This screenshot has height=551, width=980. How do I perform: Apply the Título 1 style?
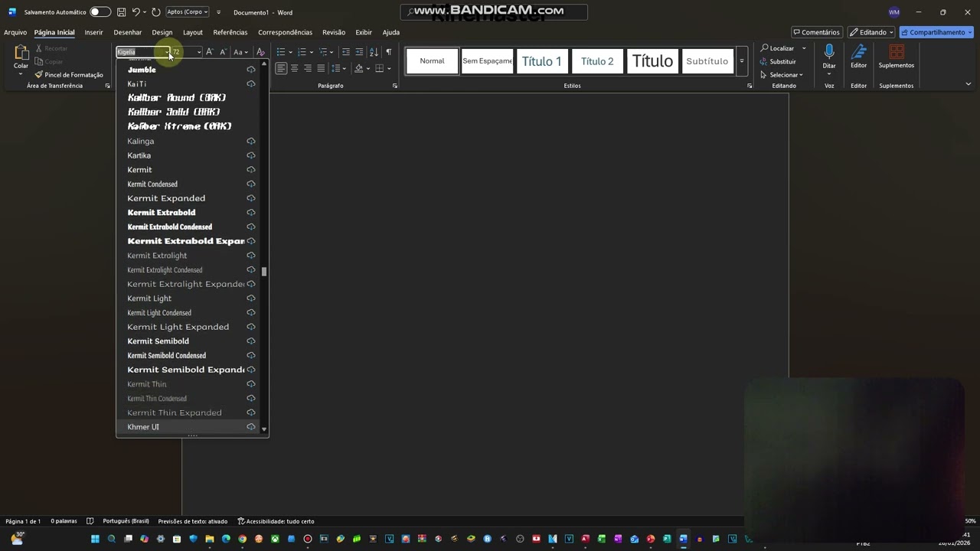(x=542, y=61)
